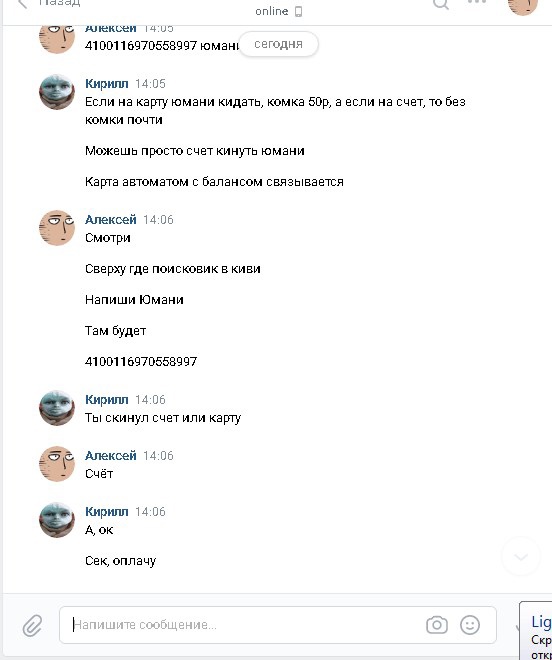Open the camera photo attach icon
Image resolution: width=552 pixels, height=660 pixels.
[437, 625]
